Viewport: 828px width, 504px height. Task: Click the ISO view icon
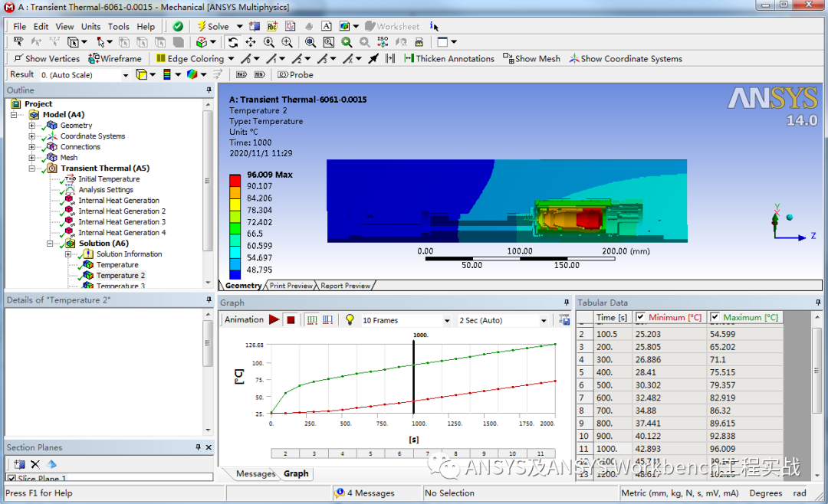(383, 42)
